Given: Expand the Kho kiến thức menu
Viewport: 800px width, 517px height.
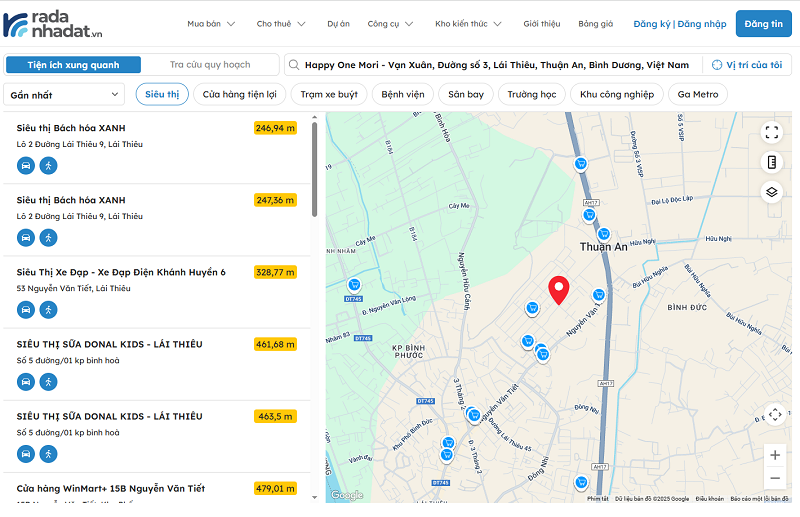Looking at the screenshot, I should pos(467,24).
